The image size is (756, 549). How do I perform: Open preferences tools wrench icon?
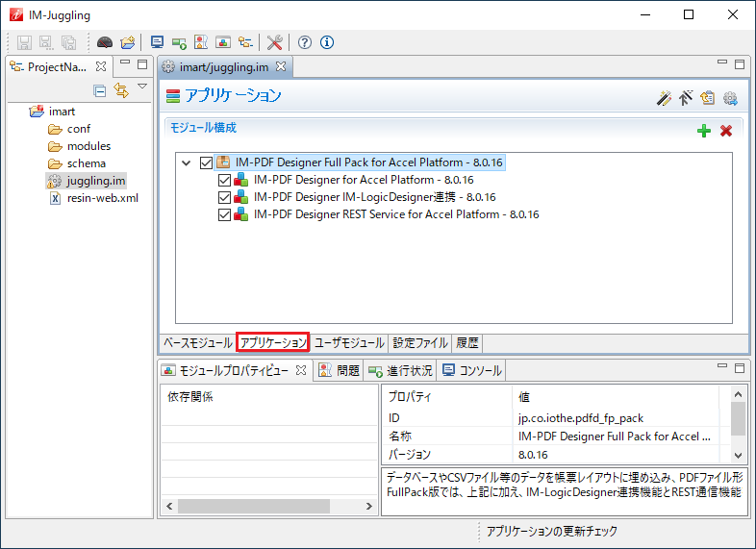click(274, 42)
